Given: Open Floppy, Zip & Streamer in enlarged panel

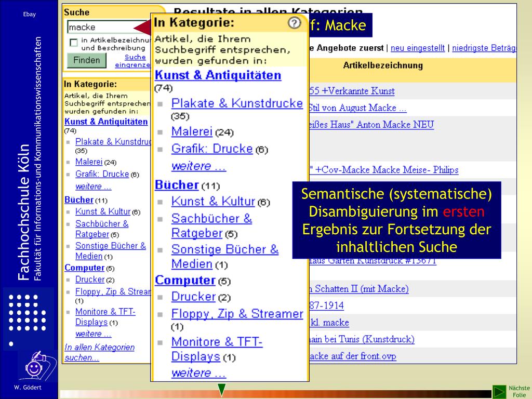Looking at the screenshot, I should (x=237, y=314).
